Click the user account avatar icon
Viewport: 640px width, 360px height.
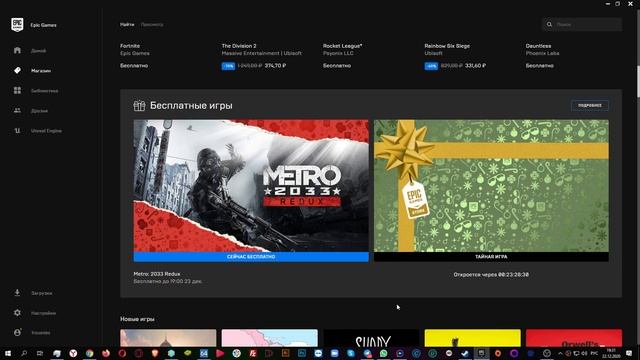[17, 333]
